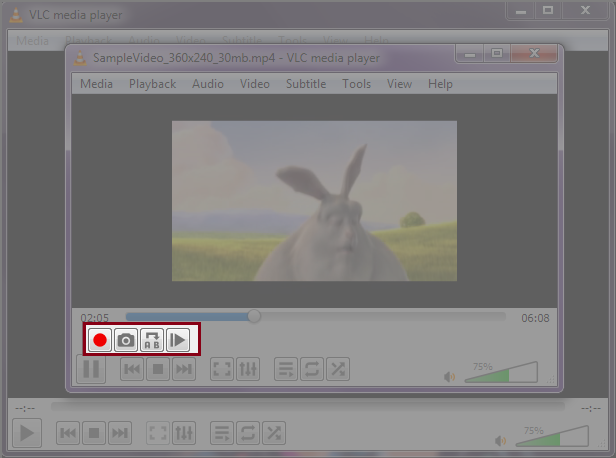Open Media menu in background VLC window

32,41
